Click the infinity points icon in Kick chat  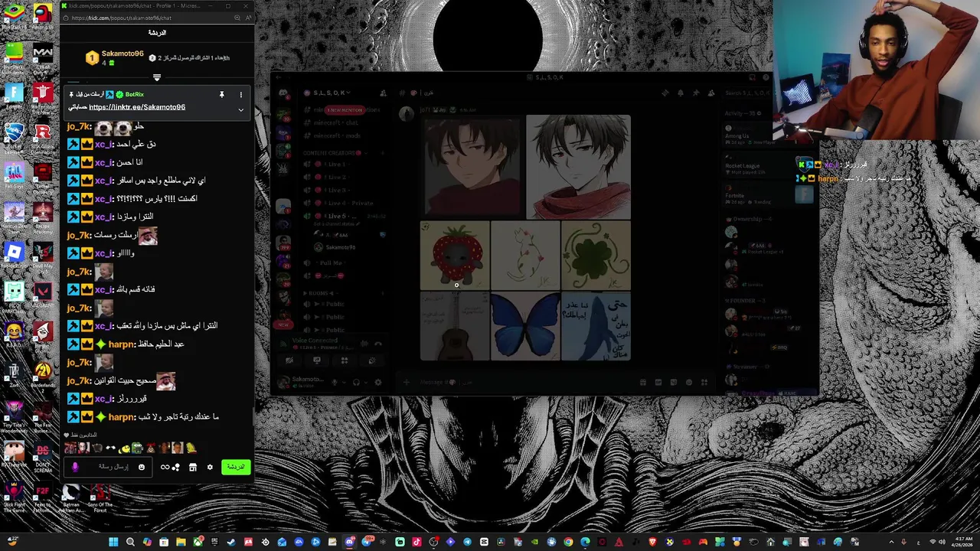click(x=165, y=467)
